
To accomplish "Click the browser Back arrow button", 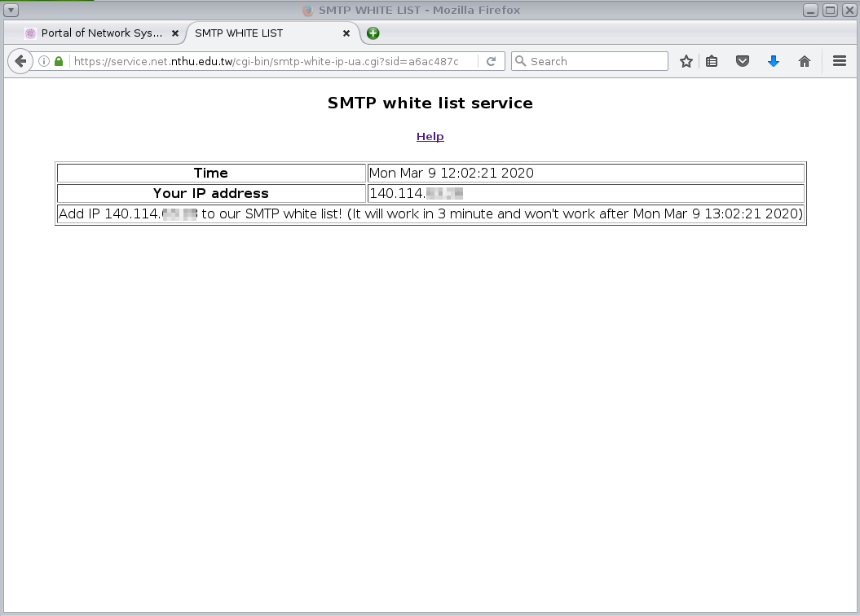I will coord(20,61).
